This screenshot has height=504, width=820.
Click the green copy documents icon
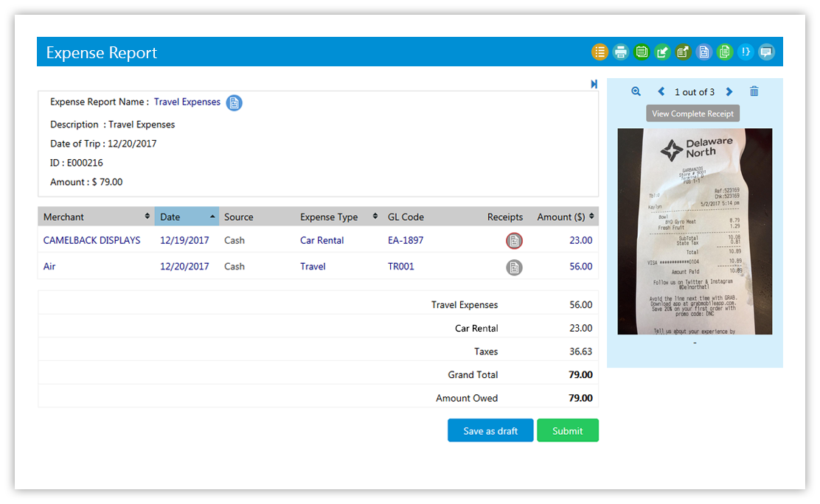pyautogui.click(x=725, y=52)
